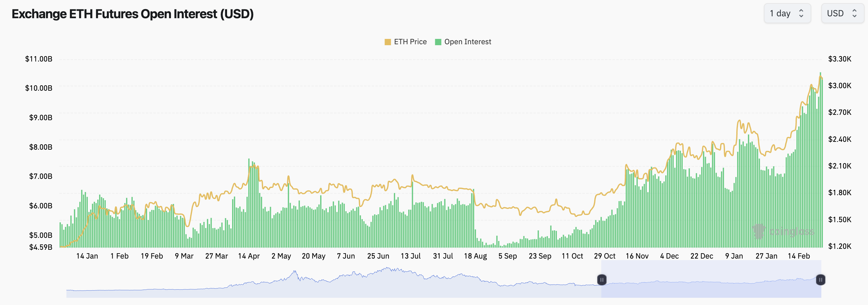
Task: Open the "1 day" interval dropdown
Action: click(787, 13)
